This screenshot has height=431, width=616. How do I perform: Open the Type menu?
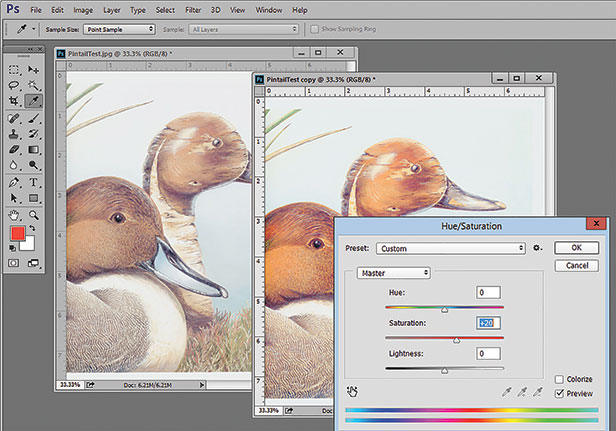point(138,10)
